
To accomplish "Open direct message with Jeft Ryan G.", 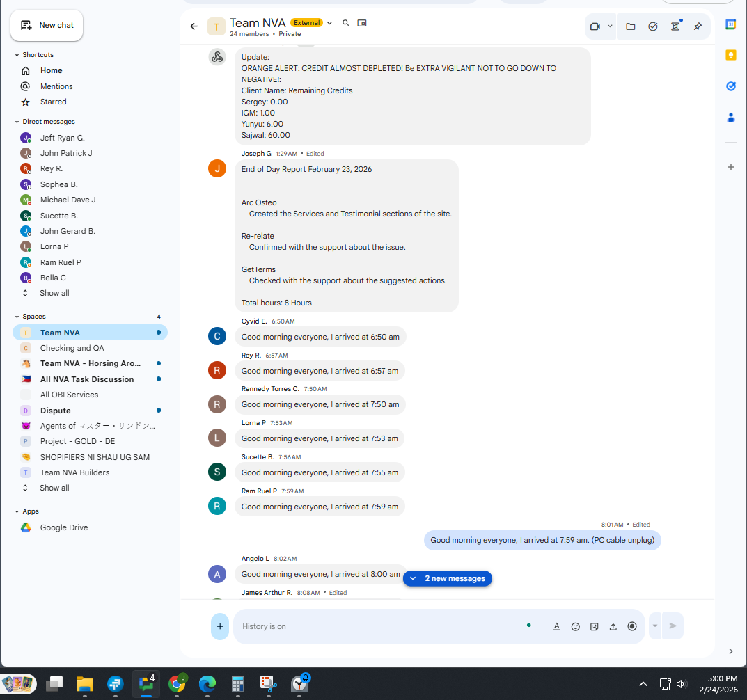I will coord(63,138).
